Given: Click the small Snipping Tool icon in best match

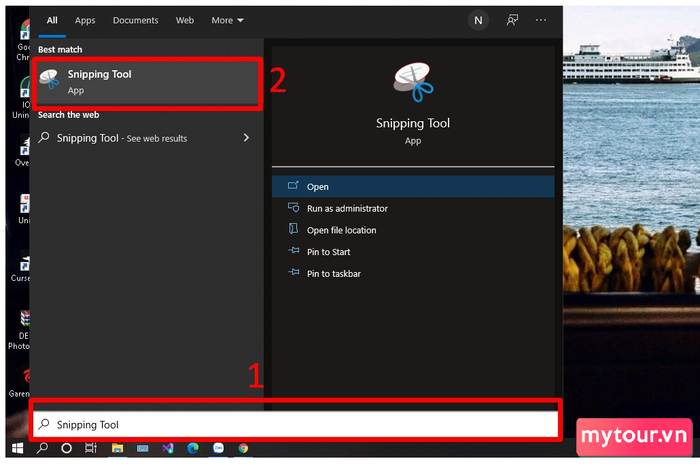Looking at the screenshot, I should coord(50,79).
